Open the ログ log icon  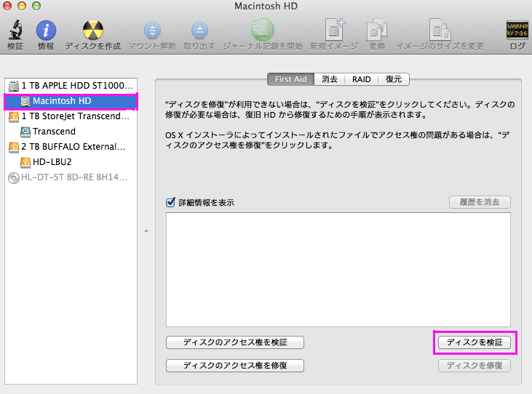[x=517, y=30]
